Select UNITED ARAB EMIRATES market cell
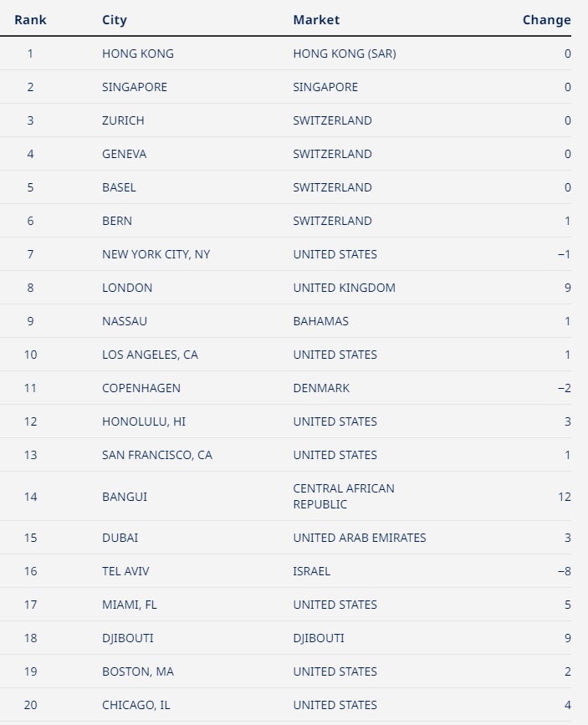The width and height of the screenshot is (588, 725). [x=360, y=538]
